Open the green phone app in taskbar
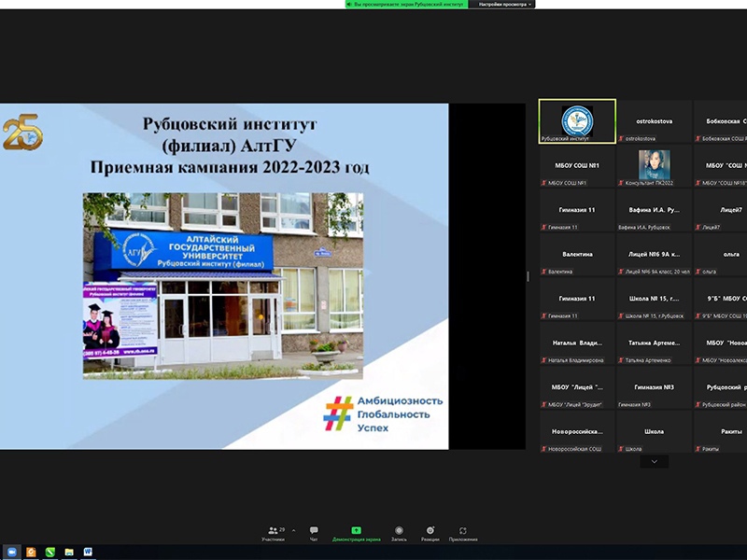Viewport: 747px width, 560px height. pyautogui.click(x=50, y=552)
